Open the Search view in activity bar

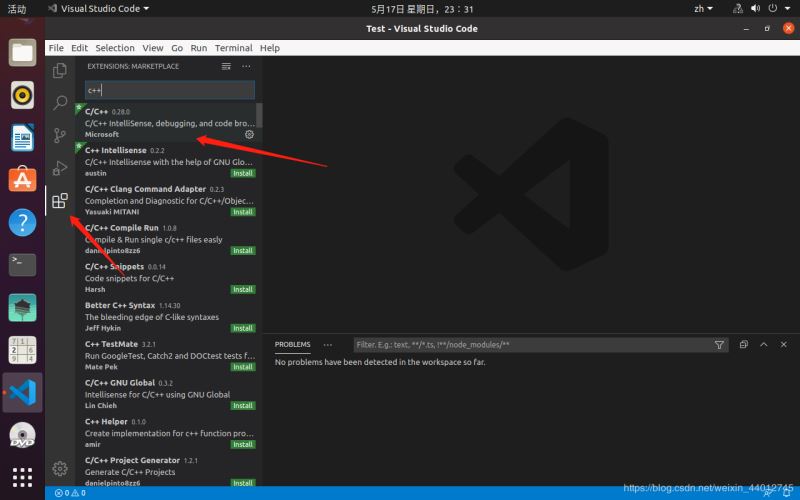pos(60,103)
